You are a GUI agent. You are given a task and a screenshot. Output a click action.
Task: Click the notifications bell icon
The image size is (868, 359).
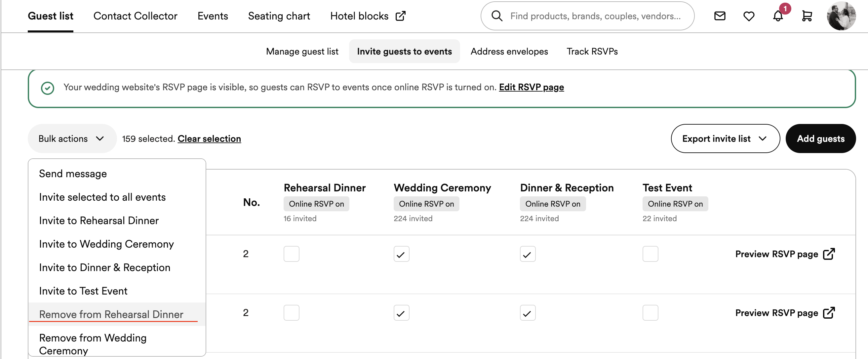coord(779,16)
